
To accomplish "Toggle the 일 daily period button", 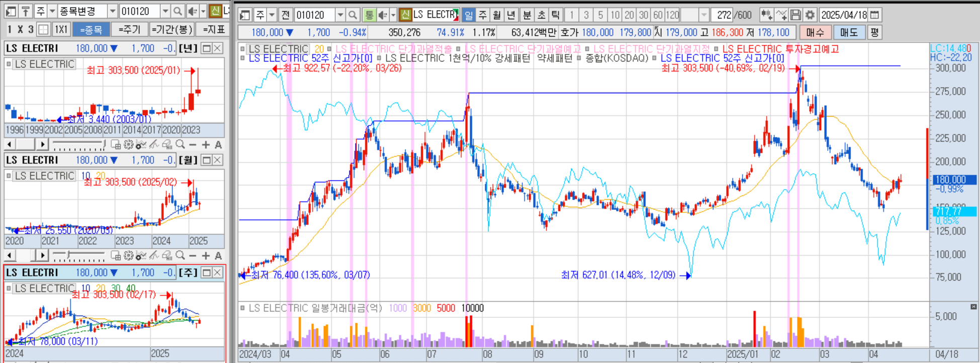I will (469, 15).
